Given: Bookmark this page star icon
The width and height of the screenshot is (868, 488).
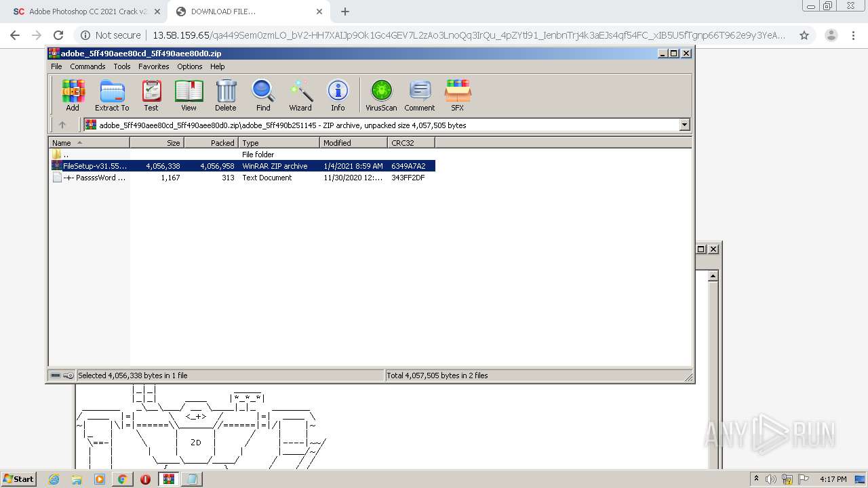Looking at the screenshot, I should (804, 35).
